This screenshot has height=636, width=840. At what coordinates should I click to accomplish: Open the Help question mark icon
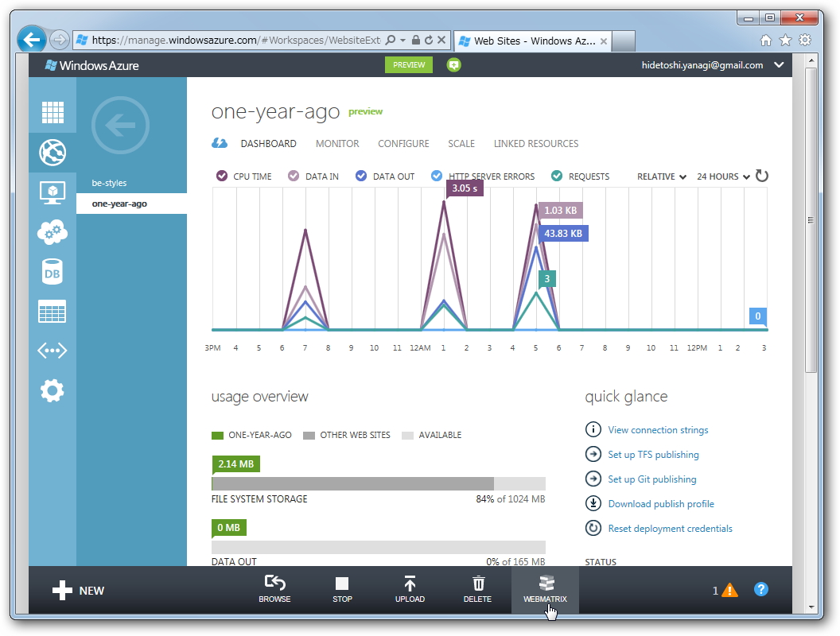[760, 589]
